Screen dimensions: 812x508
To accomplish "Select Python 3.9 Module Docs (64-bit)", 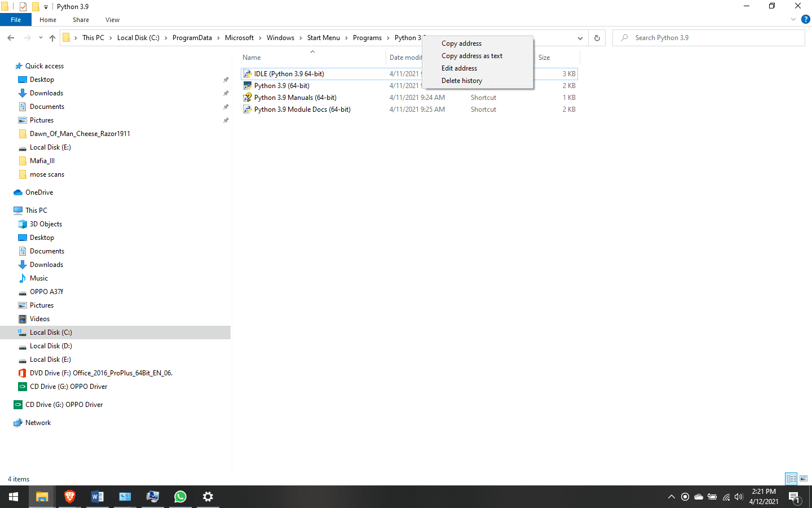I will point(302,110).
